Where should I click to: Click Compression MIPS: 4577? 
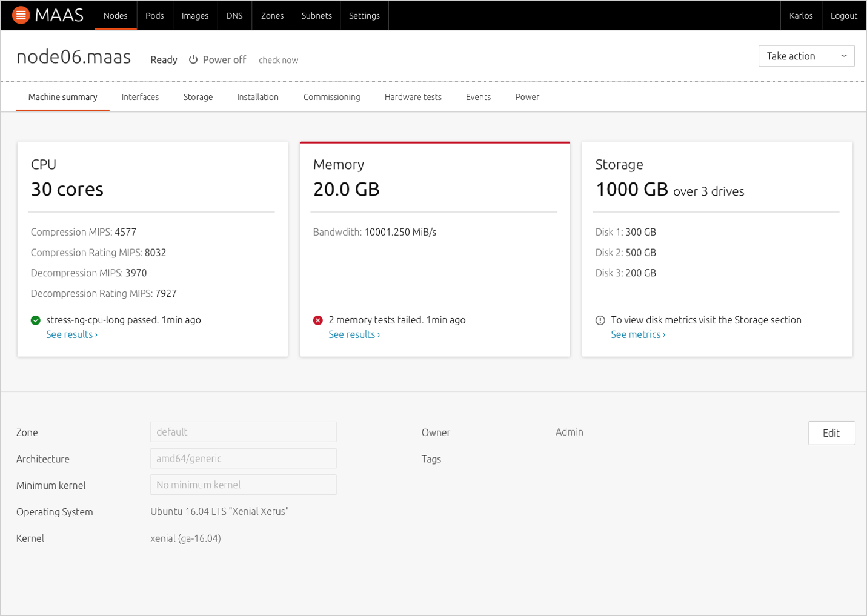tap(84, 232)
